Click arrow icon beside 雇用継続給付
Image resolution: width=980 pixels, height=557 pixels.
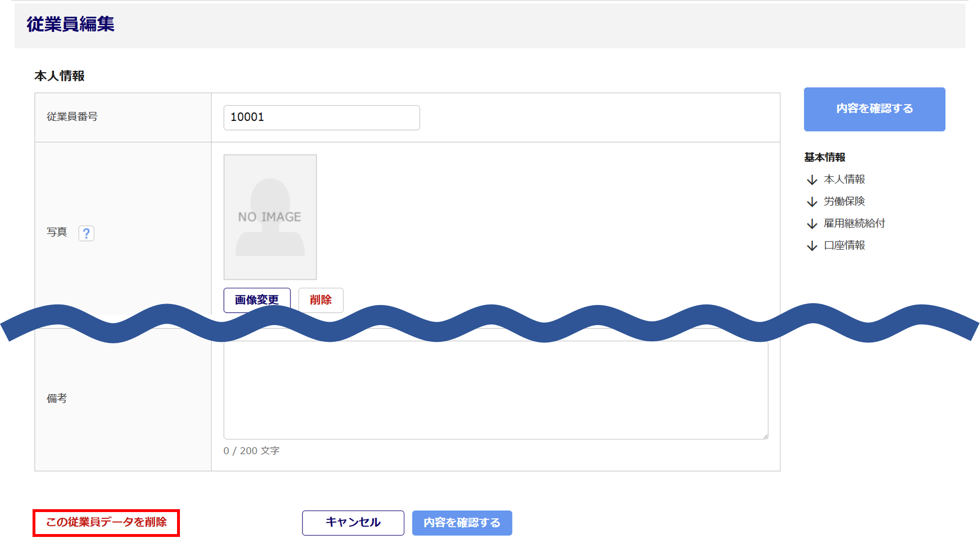812,224
